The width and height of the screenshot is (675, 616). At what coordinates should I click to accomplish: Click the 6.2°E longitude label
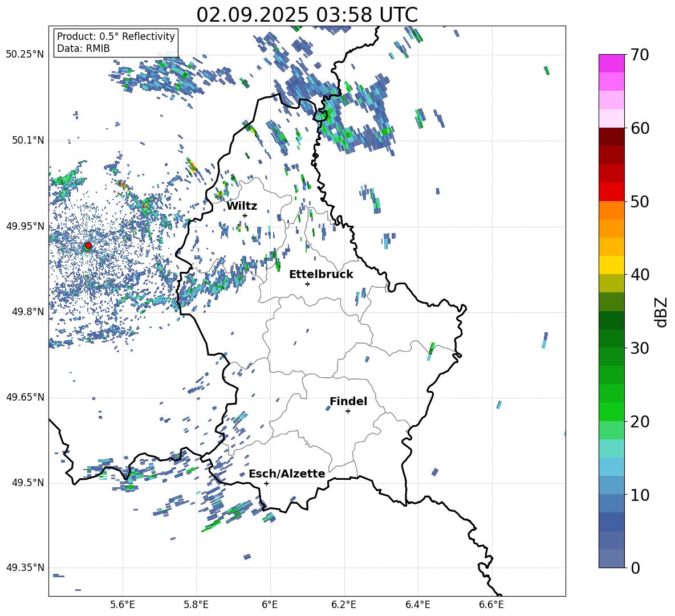click(344, 605)
